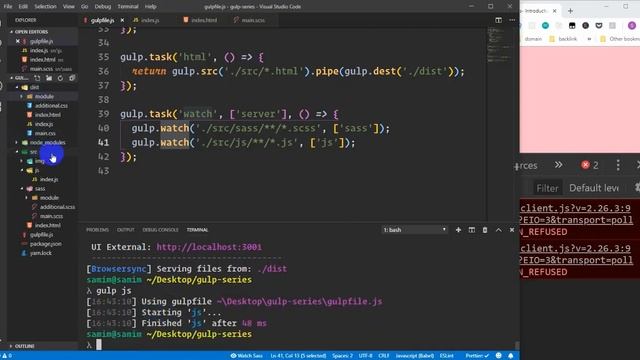Open additional.scss in sass folder
This screenshot has width=640, height=360.
coord(57,207)
